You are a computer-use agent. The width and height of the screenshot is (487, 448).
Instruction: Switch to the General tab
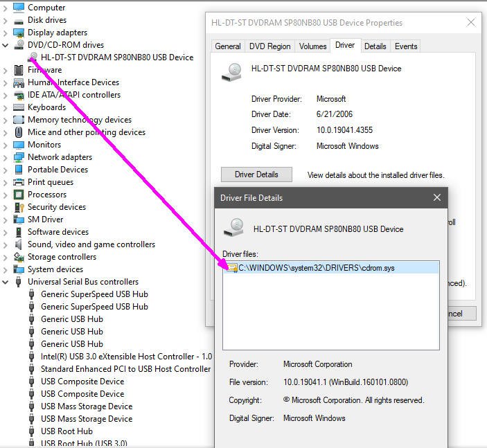[x=228, y=46]
